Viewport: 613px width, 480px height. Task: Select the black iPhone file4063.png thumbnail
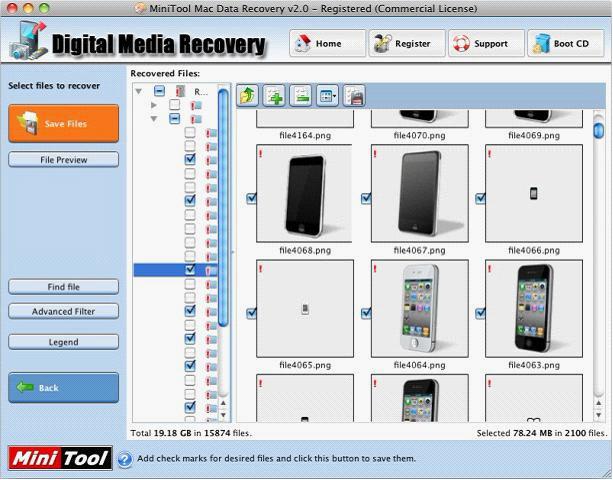coord(534,308)
